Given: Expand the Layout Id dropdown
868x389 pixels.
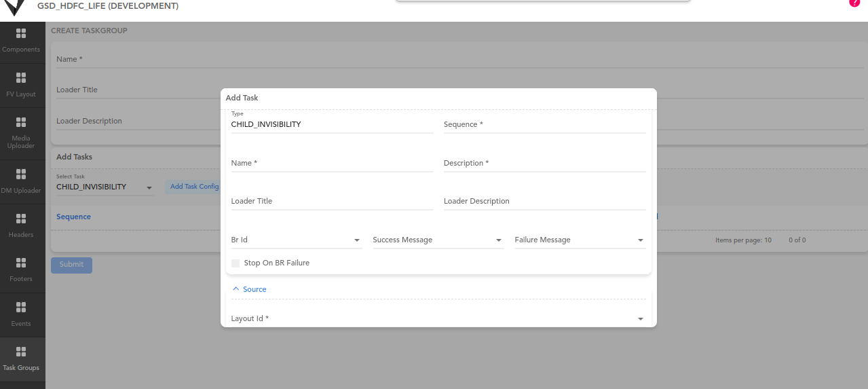Looking at the screenshot, I should [438, 318].
